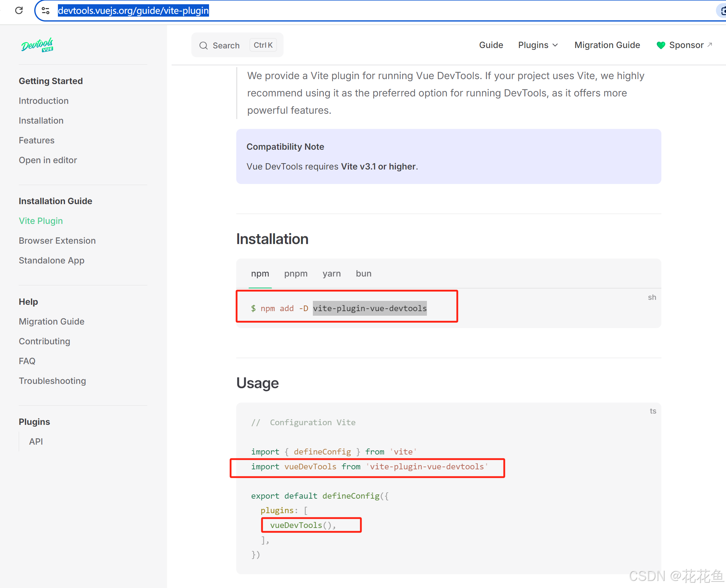Click the external link arrow beside Sponsor
This screenshot has height=588, width=726.
pos(710,45)
